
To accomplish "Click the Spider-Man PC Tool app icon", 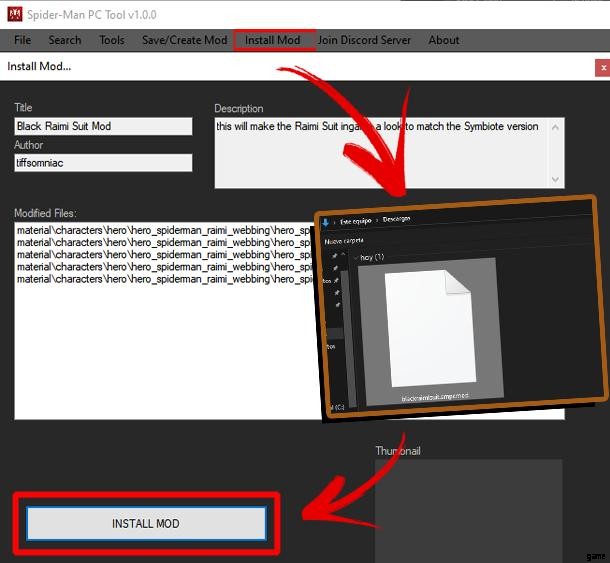I will tap(15, 14).
